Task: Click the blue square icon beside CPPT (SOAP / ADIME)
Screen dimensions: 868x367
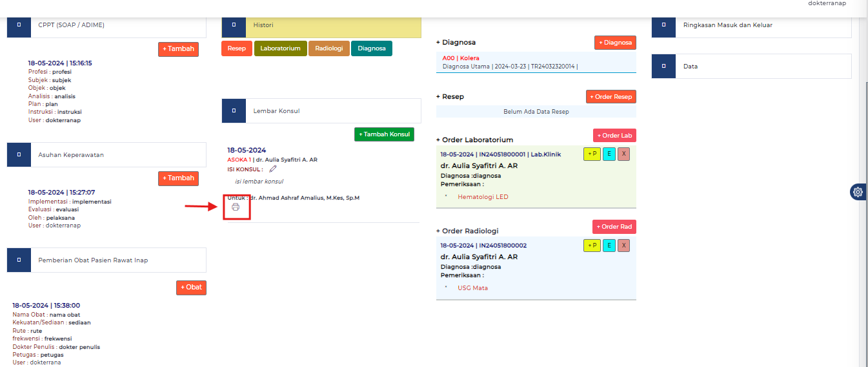Action: tap(19, 25)
